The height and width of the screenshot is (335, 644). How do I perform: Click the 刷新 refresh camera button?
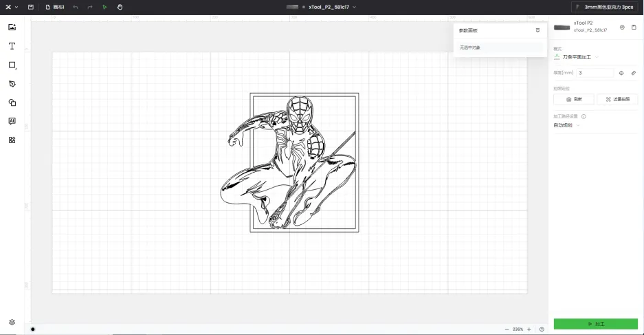click(x=574, y=99)
